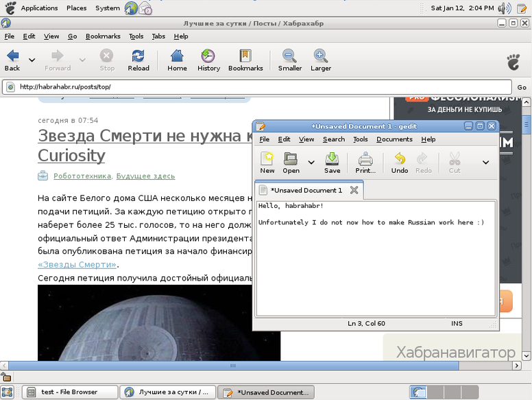Screen dimensions: 532x400
Task: Open gedit Tools menu
Action: tap(361, 139)
